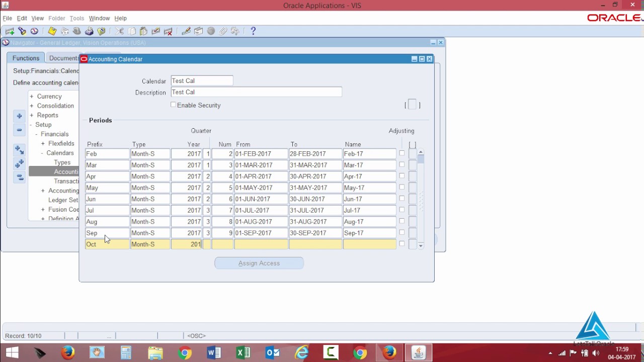644x362 pixels.
Task: Click the Description input field
Action: pos(256,92)
